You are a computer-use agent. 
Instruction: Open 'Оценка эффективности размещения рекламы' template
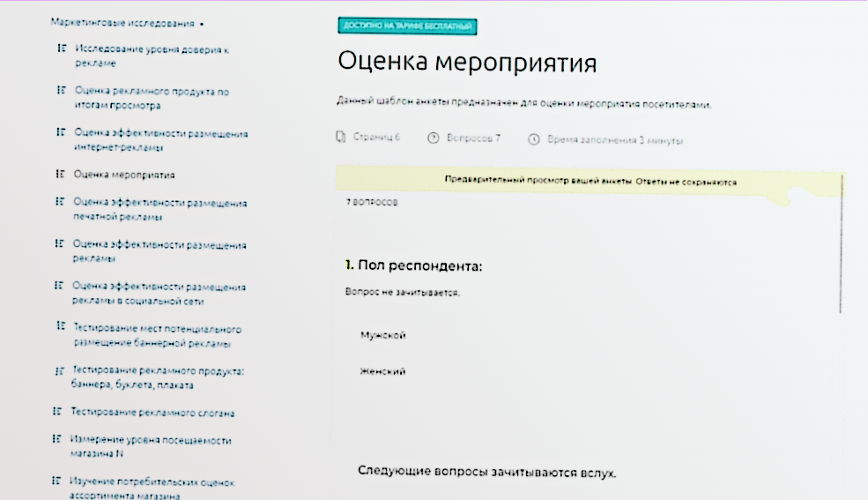160,251
